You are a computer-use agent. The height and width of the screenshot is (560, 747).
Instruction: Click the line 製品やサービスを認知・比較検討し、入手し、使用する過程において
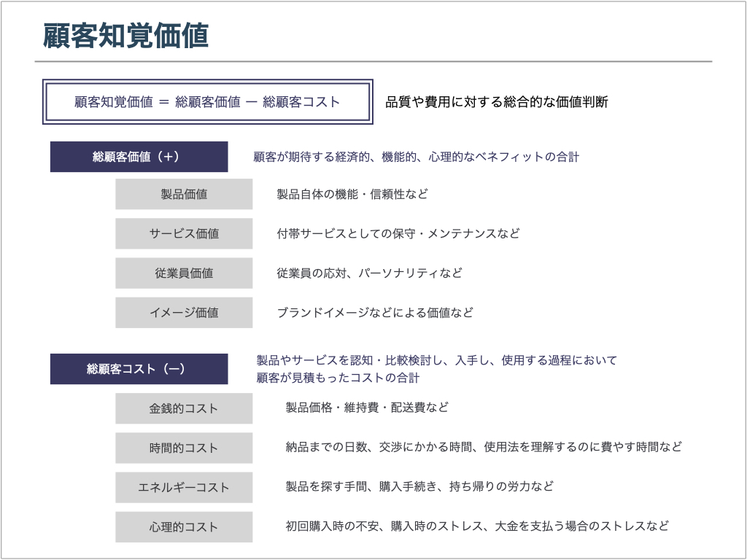tap(437, 360)
